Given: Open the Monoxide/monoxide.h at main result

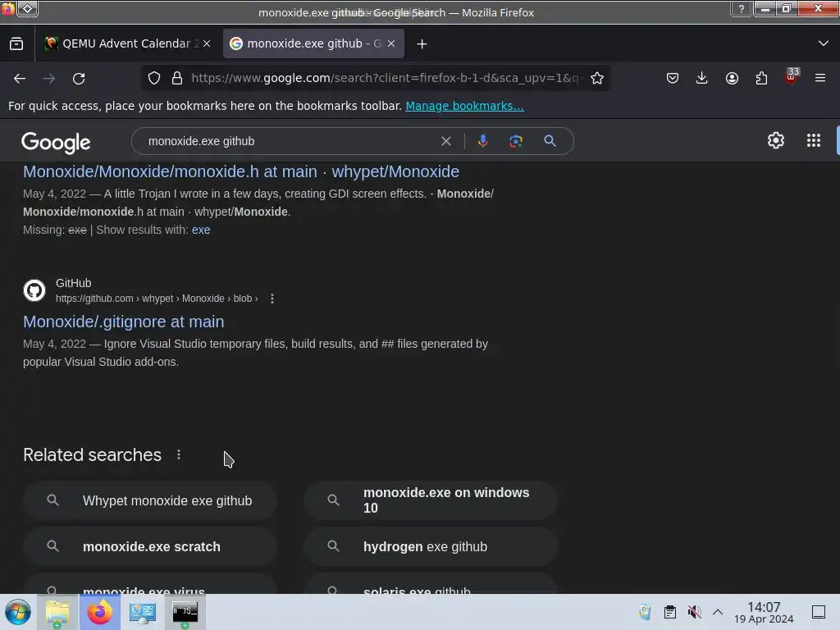Looking at the screenshot, I should click(241, 171).
